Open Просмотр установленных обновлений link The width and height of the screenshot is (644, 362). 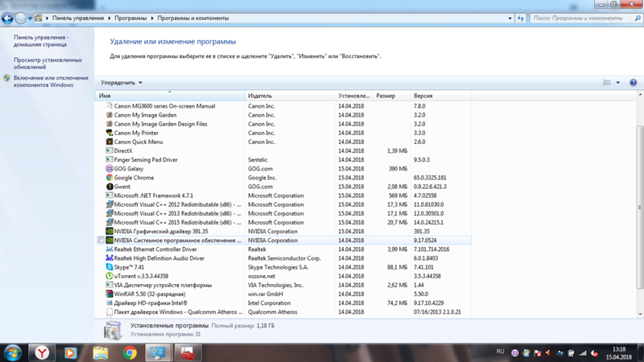click(x=47, y=64)
